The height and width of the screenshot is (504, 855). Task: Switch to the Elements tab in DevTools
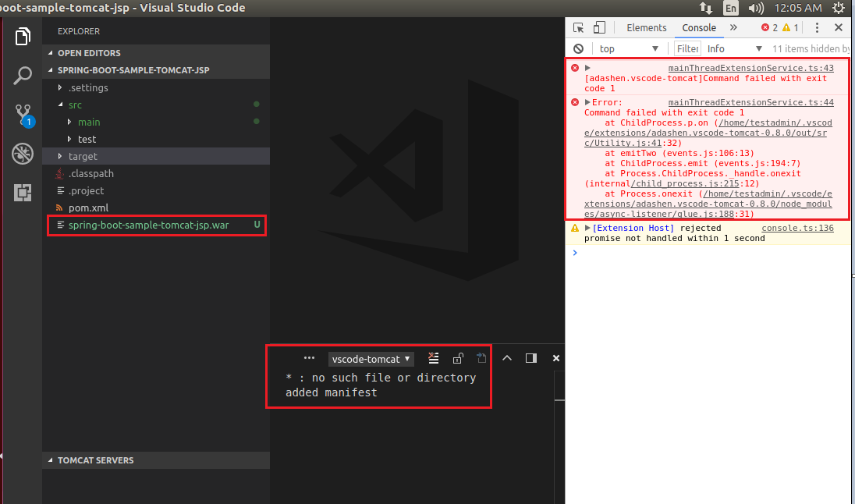click(x=646, y=27)
